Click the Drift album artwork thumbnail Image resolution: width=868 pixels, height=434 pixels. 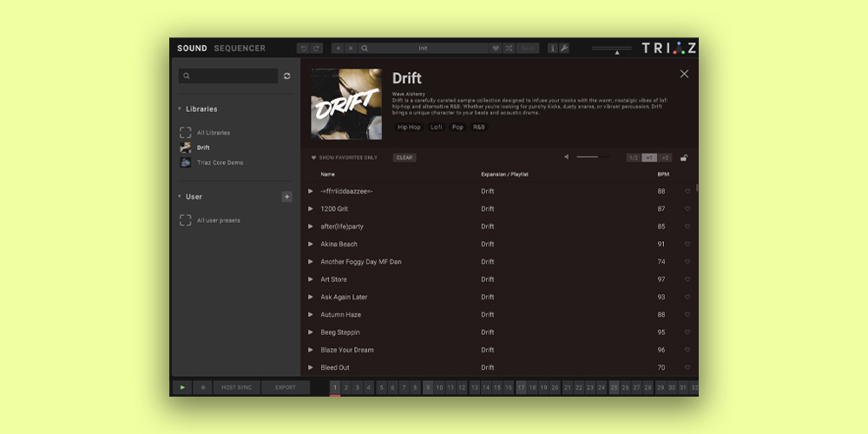coord(346,104)
